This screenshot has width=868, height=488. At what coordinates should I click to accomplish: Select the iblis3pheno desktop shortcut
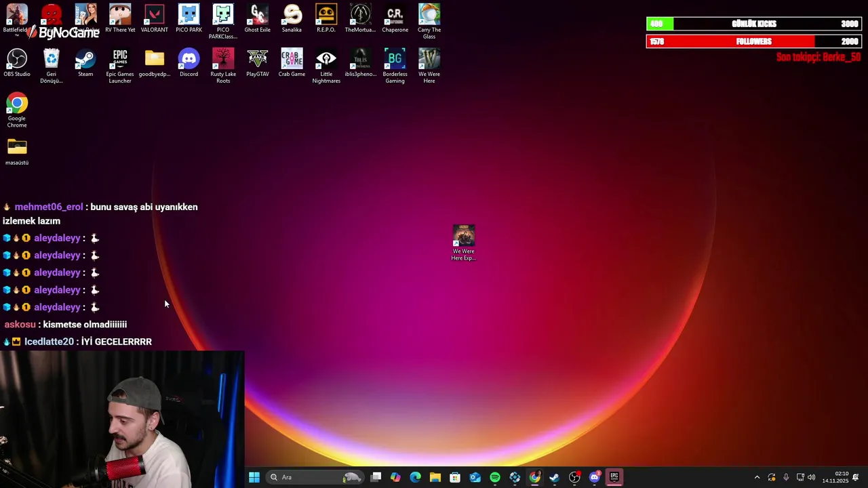click(360, 62)
